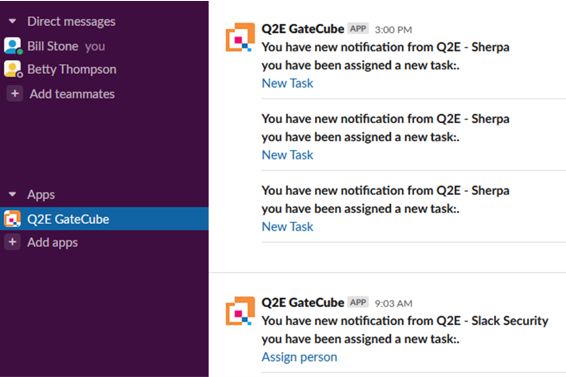Viewport: 566px width, 377px height.
Task: Click the Q2E GateCube avatar at 3:00 PM
Action: 240,37
